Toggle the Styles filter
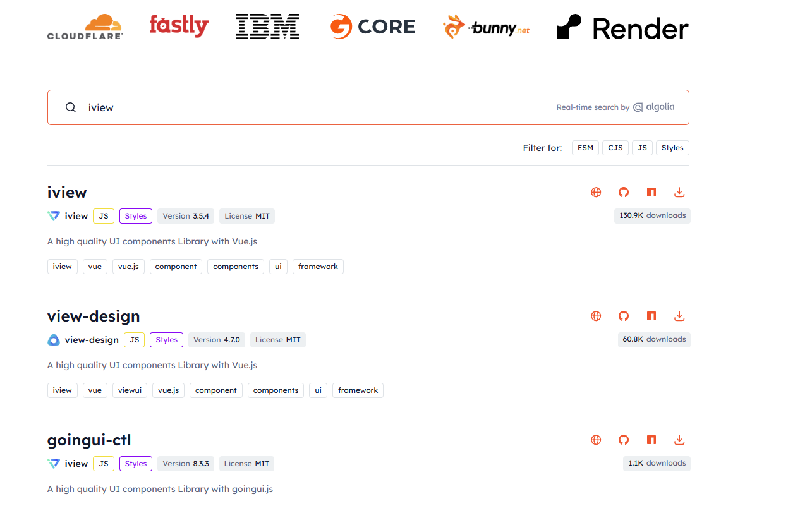Viewport: 812px width, 506px height. pyautogui.click(x=672, y=148)
